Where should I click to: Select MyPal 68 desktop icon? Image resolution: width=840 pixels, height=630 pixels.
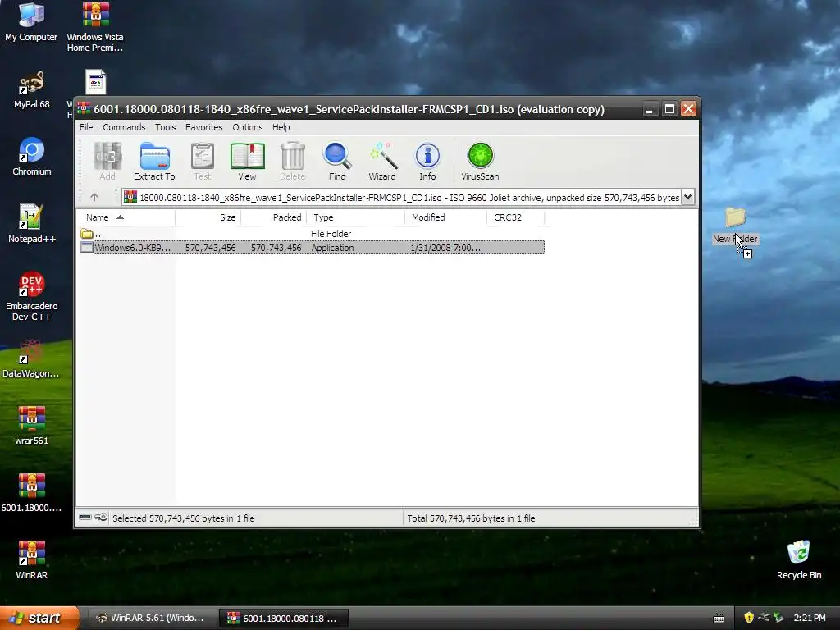pos(32,90)
